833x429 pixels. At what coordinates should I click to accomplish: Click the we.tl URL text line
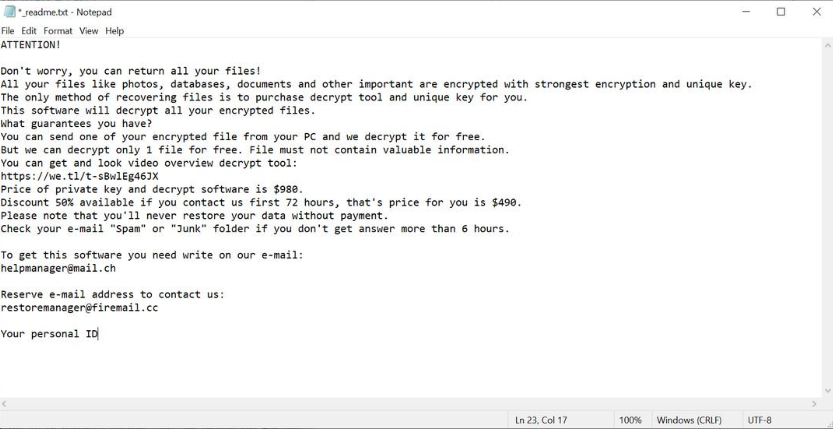pos(80,176)
